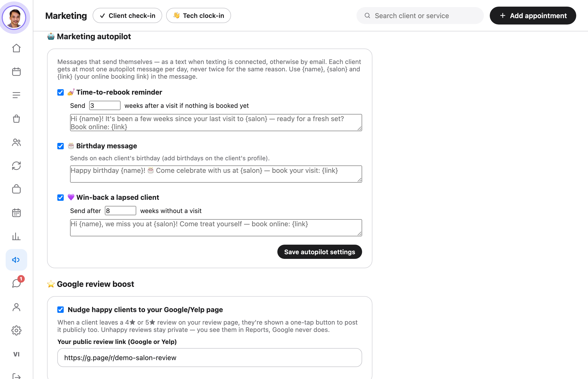This screenshot has height=379, width=588.
Task: Focus the Search client or service field
Action: click(x=420, y=15)
